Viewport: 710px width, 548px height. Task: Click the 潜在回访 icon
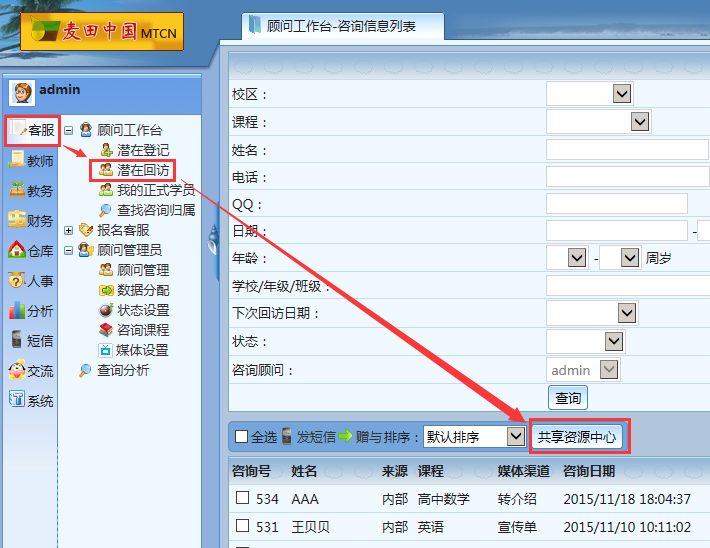pyautogui.click(x=106, y=170)
